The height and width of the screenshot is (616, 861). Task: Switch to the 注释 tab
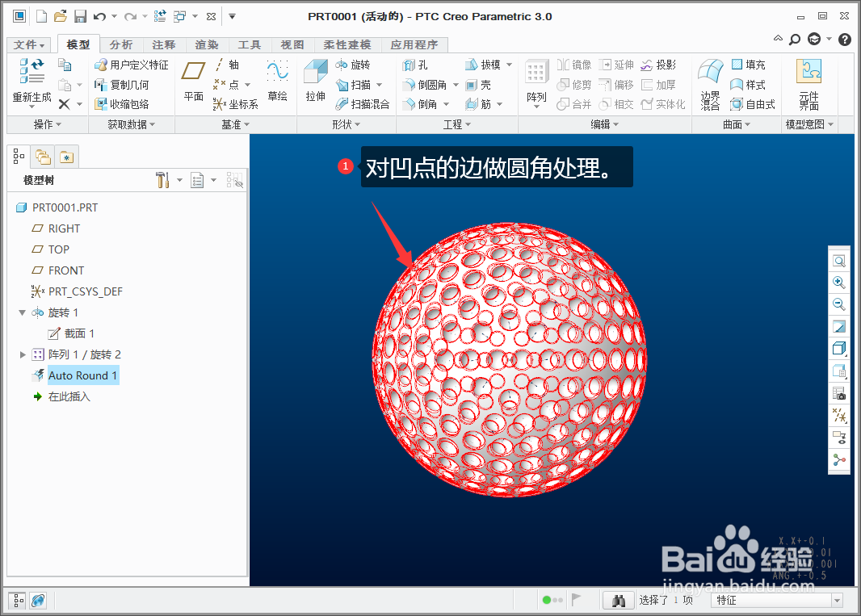pos(164,45)
